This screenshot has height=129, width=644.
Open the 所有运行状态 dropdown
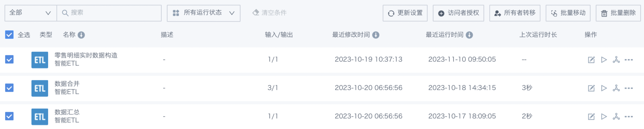coord(203,13)
